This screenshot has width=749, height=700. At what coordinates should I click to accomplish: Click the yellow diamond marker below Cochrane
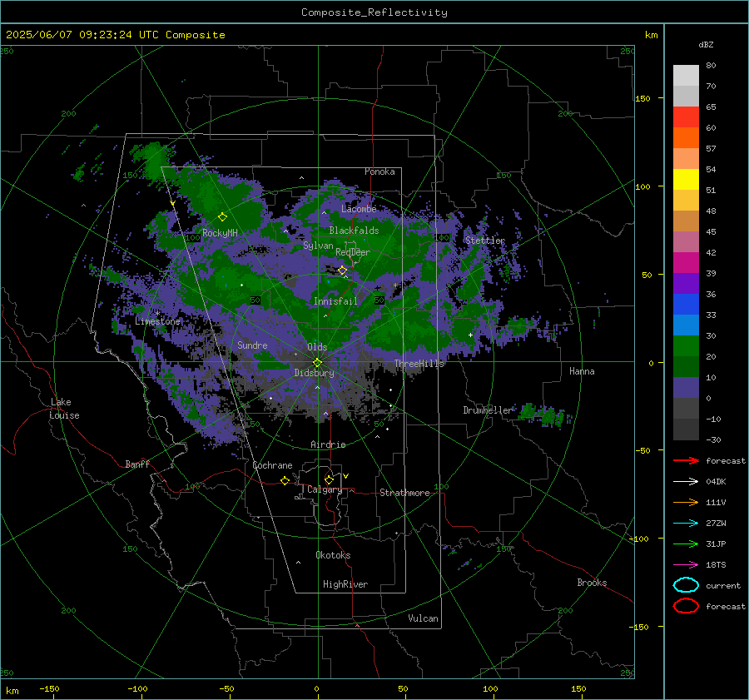[285, 481]
